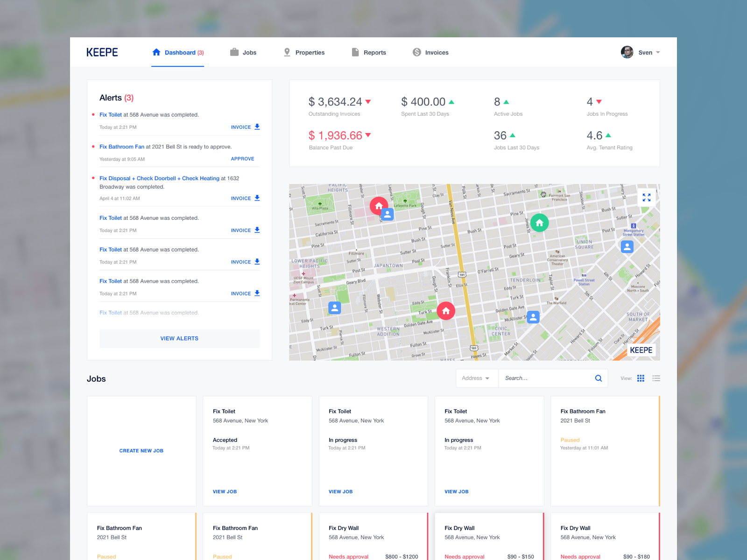Open the Reports tab
The image size is (747, 560).
[369, 52]
